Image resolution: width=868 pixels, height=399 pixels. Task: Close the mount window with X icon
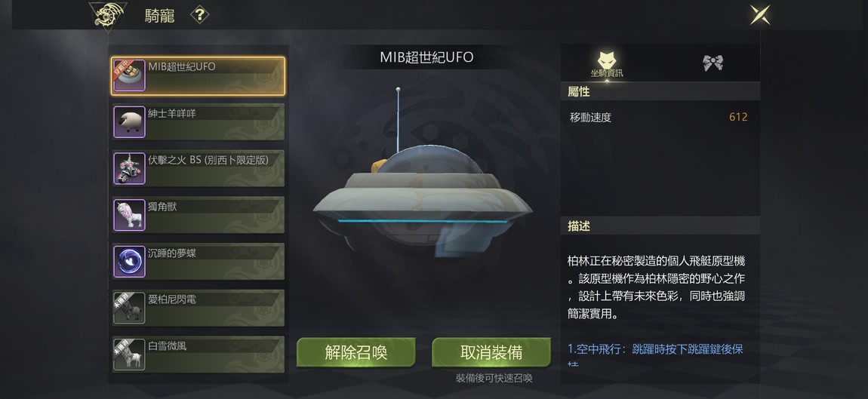point(759,15)
